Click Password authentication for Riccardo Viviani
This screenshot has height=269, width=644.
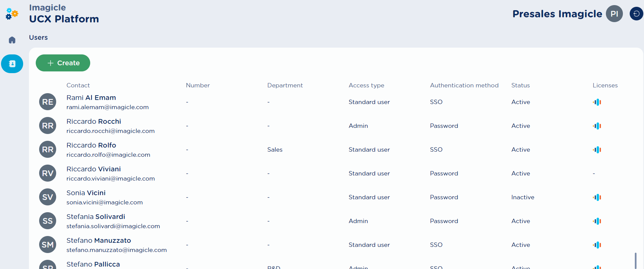(444, 173)
